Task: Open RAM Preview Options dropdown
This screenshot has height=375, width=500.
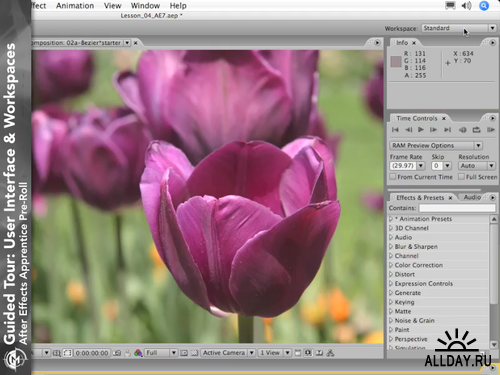Action: point(436,146)
